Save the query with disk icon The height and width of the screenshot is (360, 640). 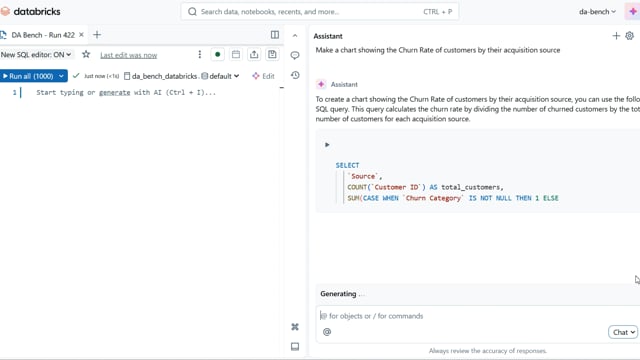272,54
